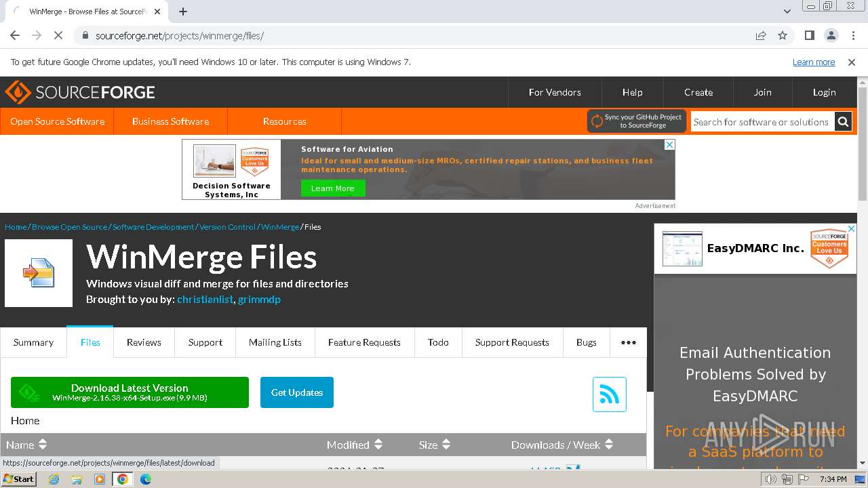Bookmark this page with star icon

click(x=783, y=35)
